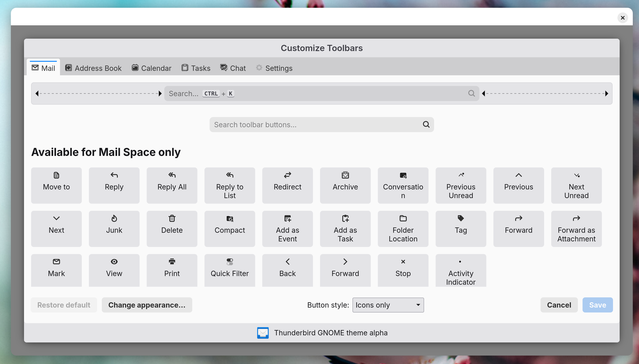Click the Delete trash tile
The width and height of the screenshot is (639, 364).
pyautogui.click(x=172, y=229)
